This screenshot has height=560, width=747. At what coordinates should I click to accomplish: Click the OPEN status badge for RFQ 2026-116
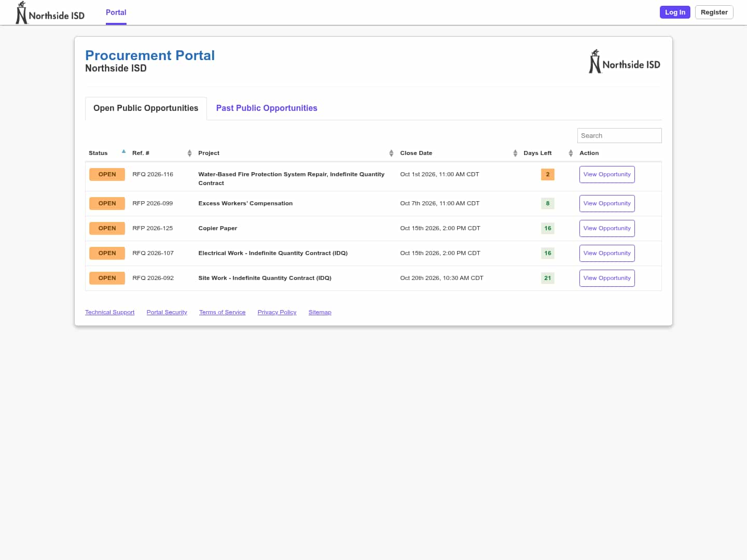[x=107, y=175]
